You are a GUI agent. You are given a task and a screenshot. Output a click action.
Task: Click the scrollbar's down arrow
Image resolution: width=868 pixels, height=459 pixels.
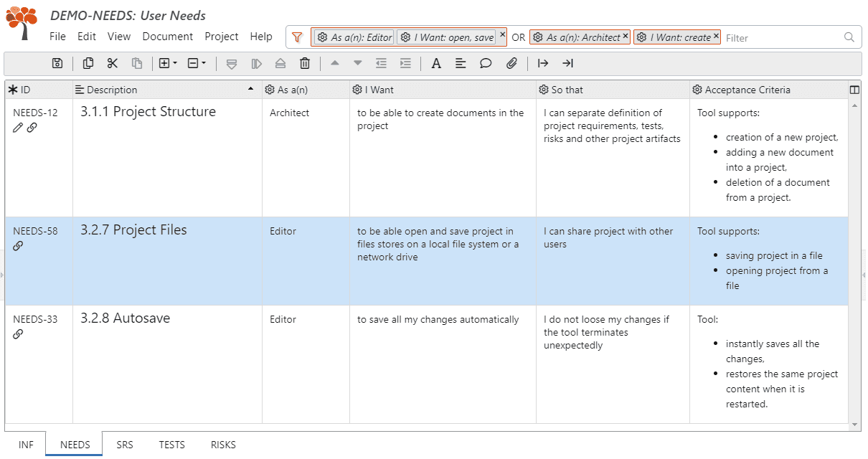854,425
